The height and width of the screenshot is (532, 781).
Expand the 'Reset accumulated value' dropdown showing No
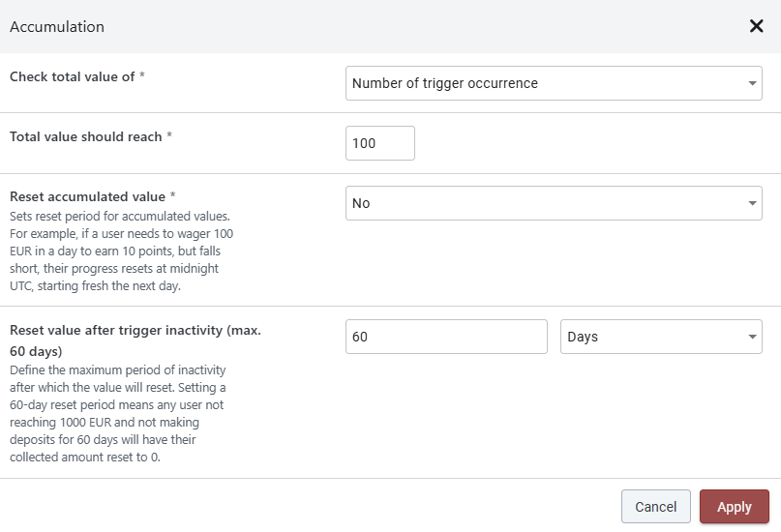542,203
